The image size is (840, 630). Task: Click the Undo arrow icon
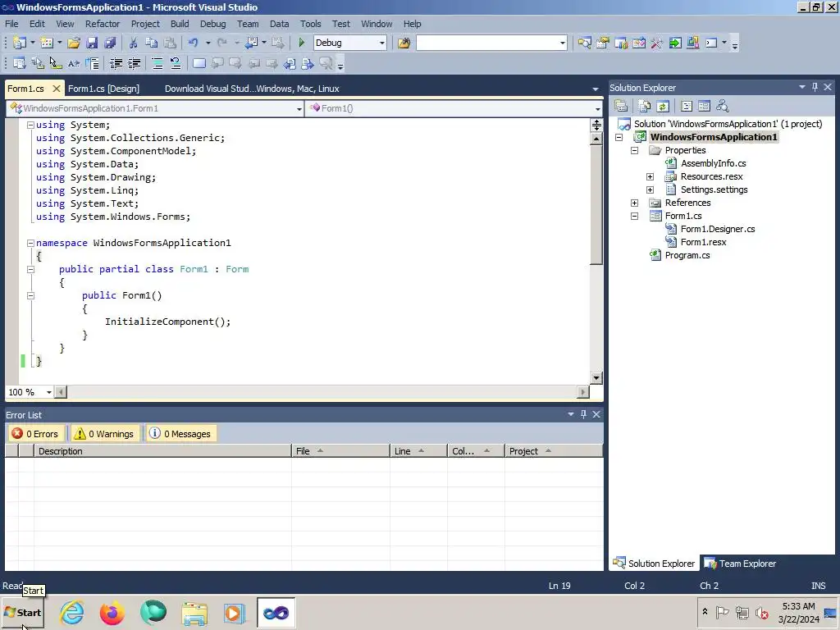tap(194, 43)
